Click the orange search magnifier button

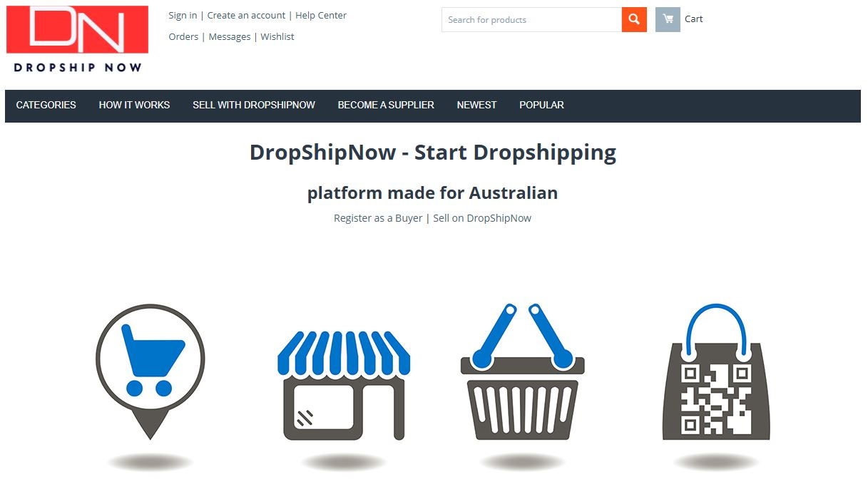634,19
